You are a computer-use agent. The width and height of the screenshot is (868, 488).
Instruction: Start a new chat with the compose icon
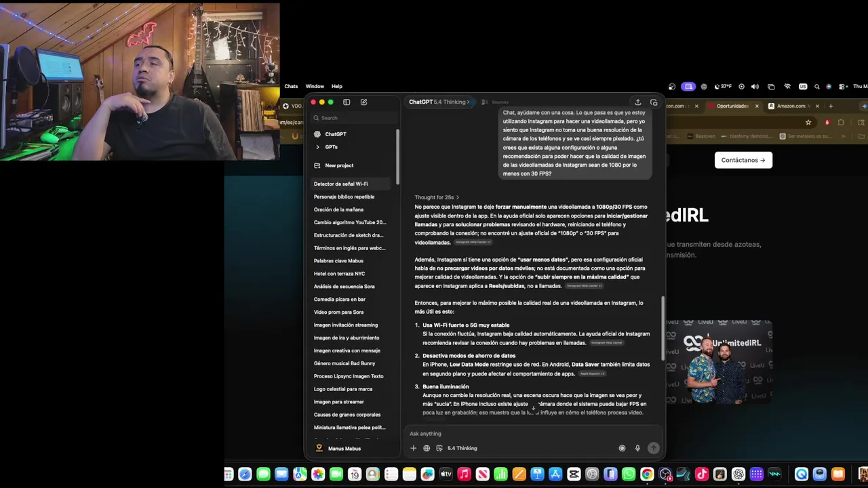point(363,102)
